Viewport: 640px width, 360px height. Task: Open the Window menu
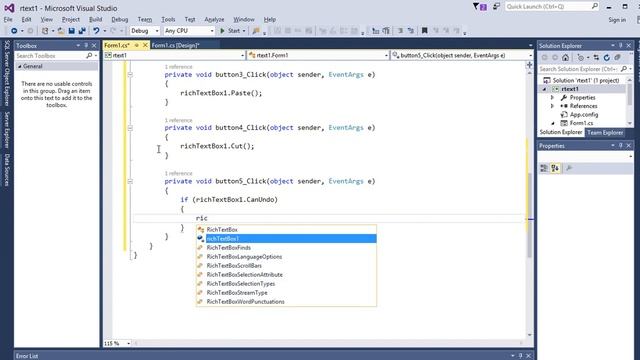pyautogui.click(x=244, y=19)
